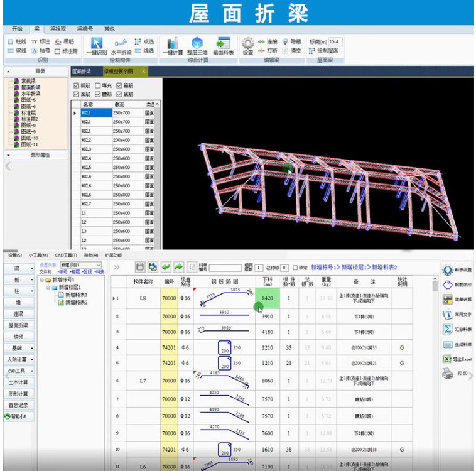Click the 土木计算 sidebar button
Screen dimensions: 476x471
(18, 382)
